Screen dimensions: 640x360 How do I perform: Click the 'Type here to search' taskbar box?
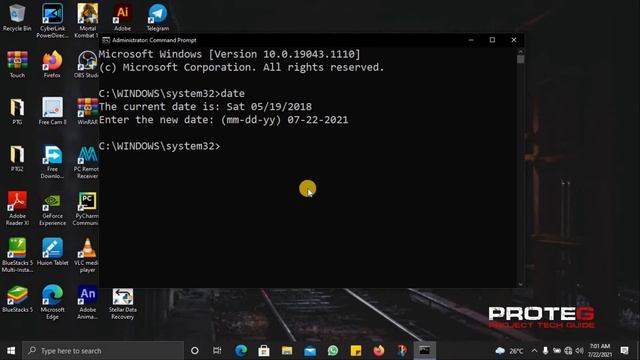click(x=103, y=351)
